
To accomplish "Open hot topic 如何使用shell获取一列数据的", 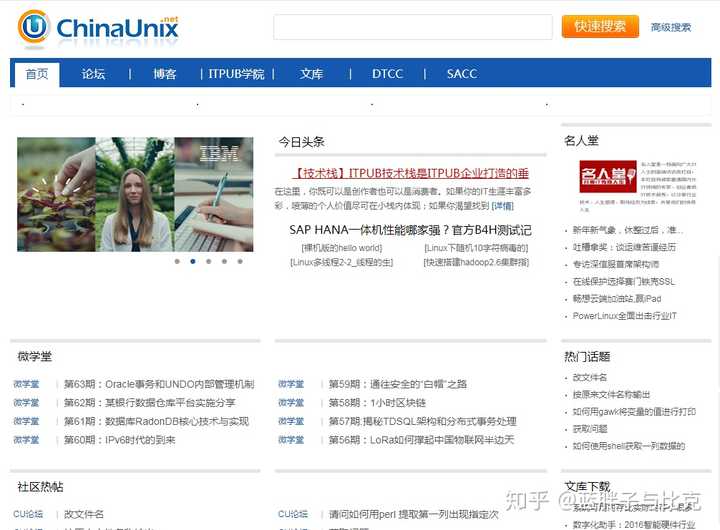I will pos(629,446).
